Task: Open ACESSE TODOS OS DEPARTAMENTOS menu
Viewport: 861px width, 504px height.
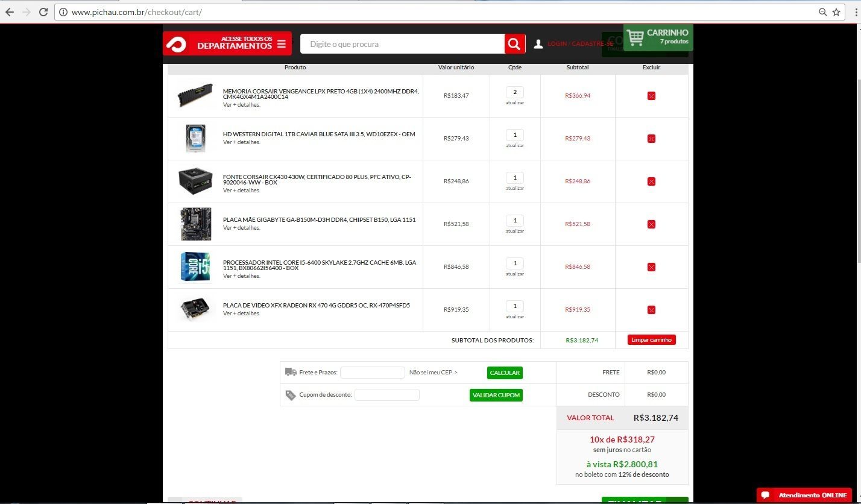Action: (227, 43)
